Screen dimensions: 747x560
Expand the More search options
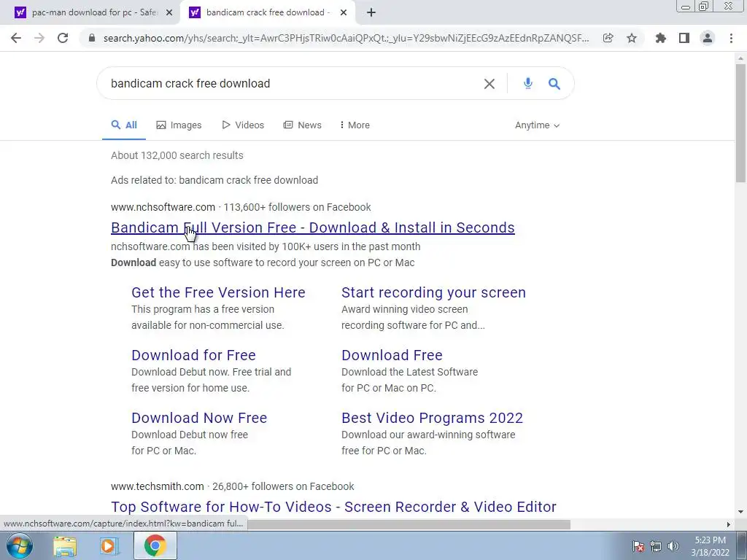pyautogui.click(x=355, y=125)
